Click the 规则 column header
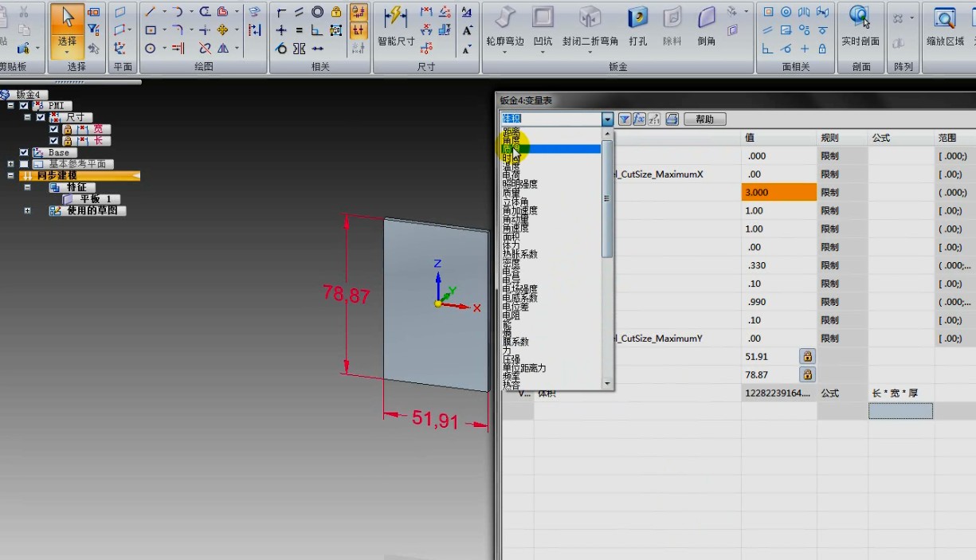This screenshot has width=976, height=560. (843, 138)
